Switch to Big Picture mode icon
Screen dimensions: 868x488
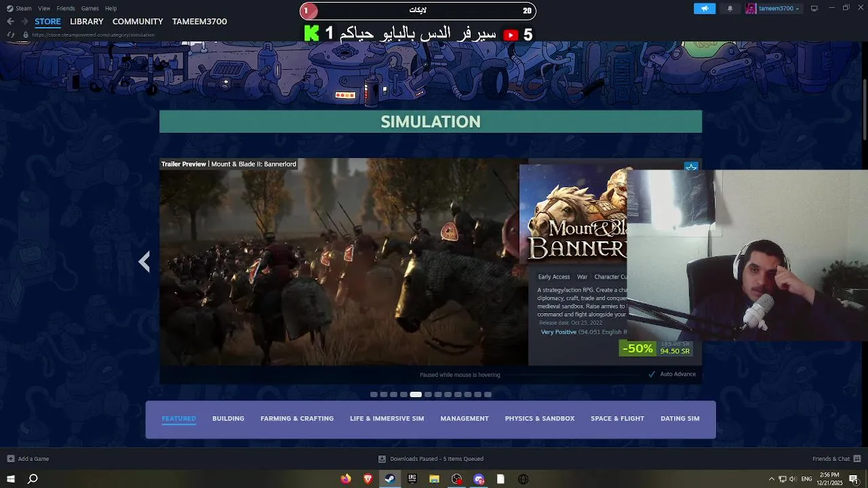tap(814, 8)
